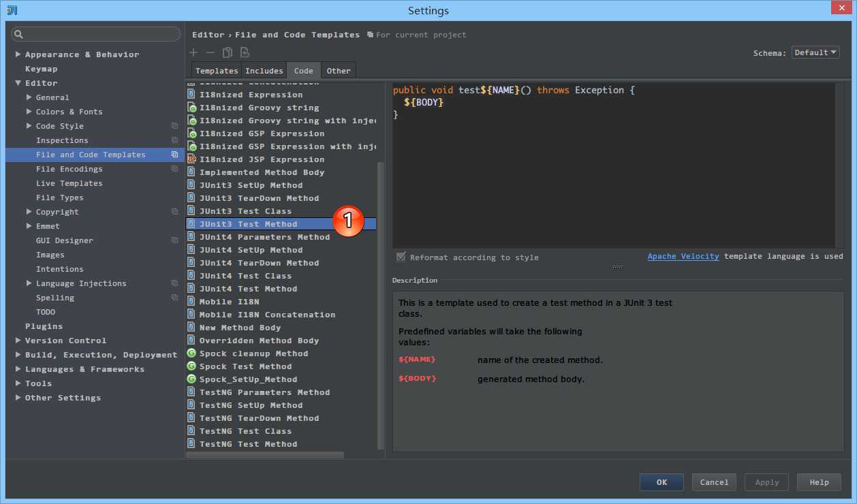
Task: Expand the Other Settings section
Action: point(18,398)
